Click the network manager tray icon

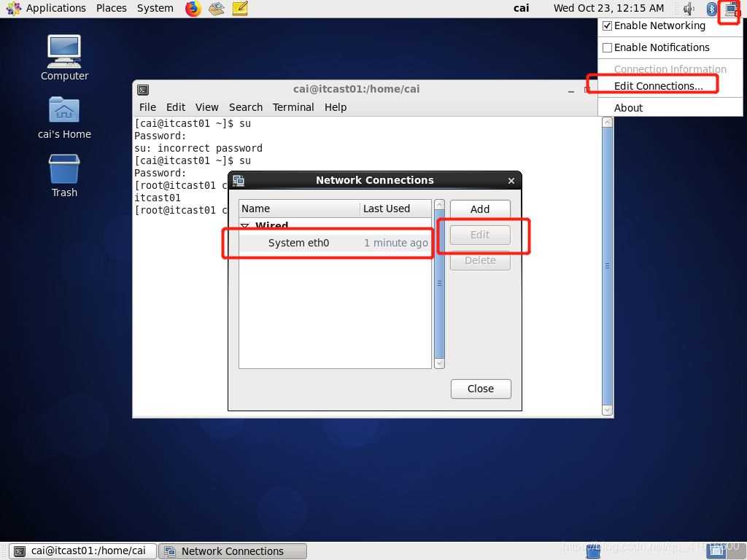(730, 9)
